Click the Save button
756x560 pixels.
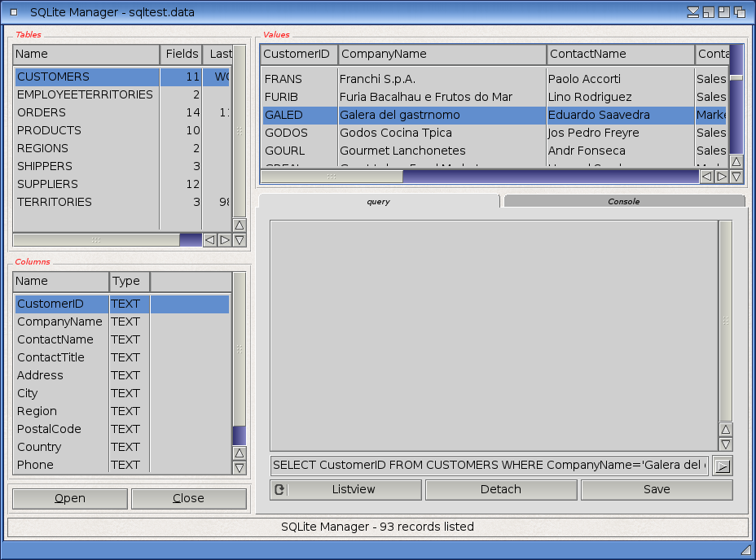pos(657,490)
